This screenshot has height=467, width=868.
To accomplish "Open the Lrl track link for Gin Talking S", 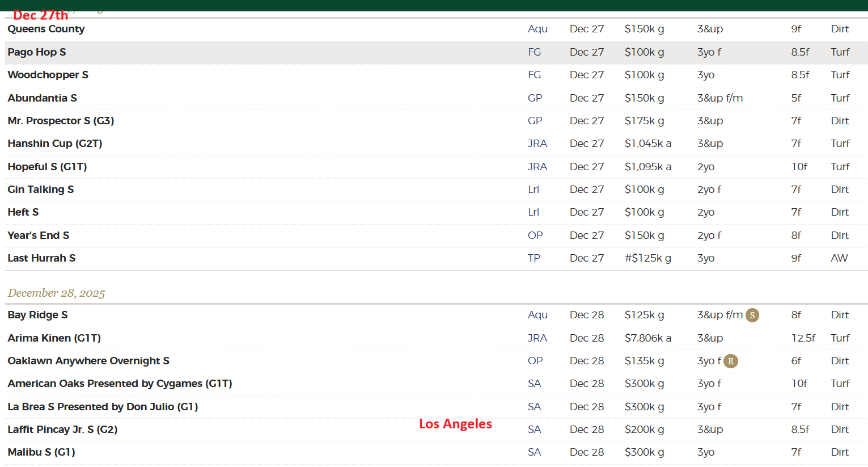I will point(533,190).
